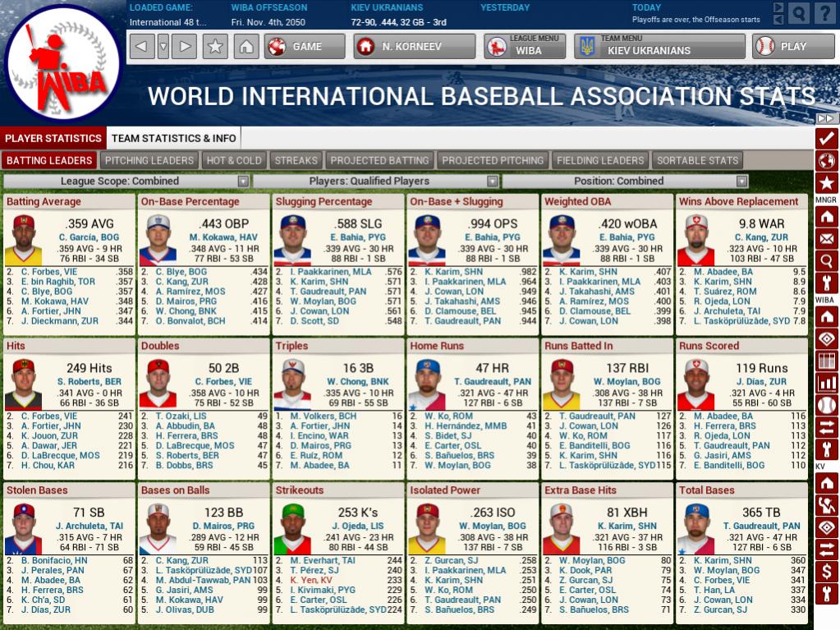Open the help question mark icon
The height and width of the screenshot is (630, 840).
pos(824,13)
